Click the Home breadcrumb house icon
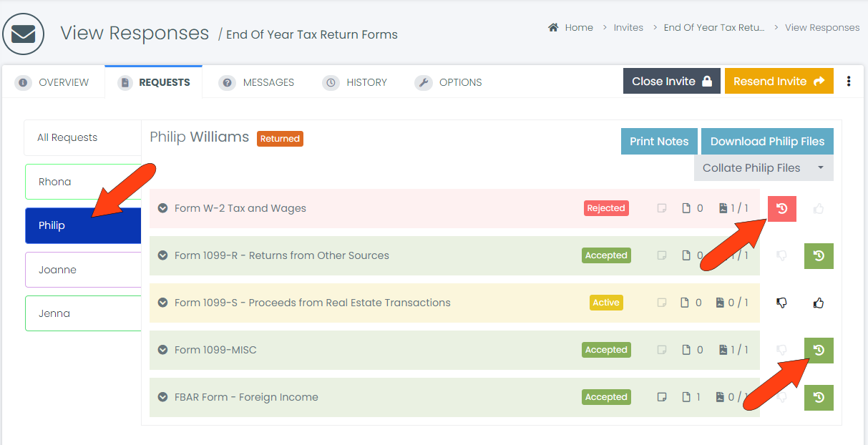This screenshot has height=445, width=868. coord(552,26)
